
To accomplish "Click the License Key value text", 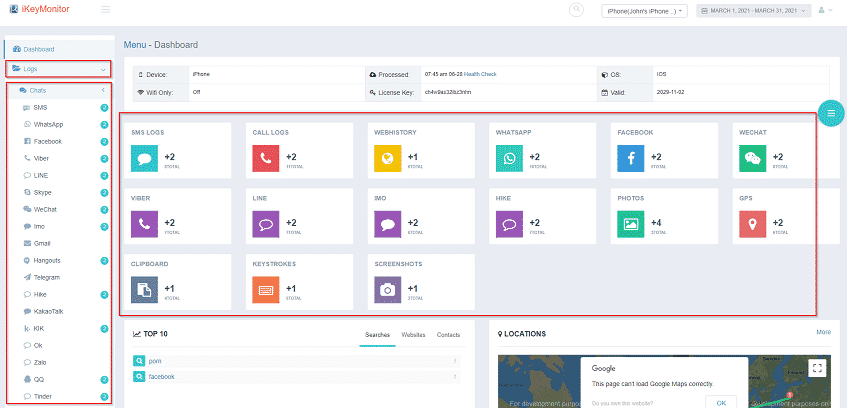I will (448, 92).
